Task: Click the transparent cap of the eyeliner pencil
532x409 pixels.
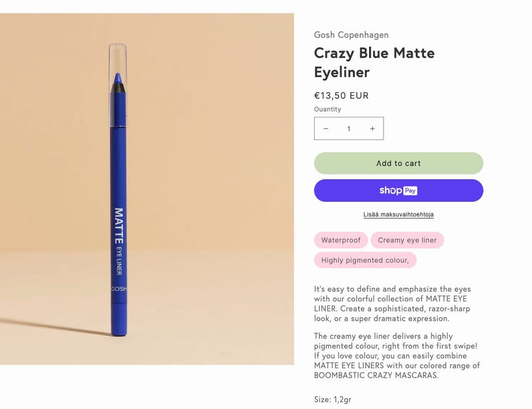Action: click(117, 61)
